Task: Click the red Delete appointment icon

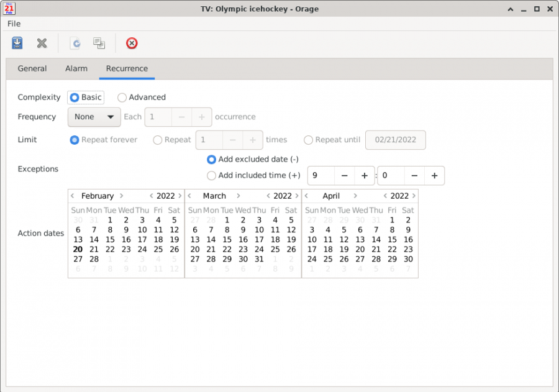Action: tap(132, 43)
